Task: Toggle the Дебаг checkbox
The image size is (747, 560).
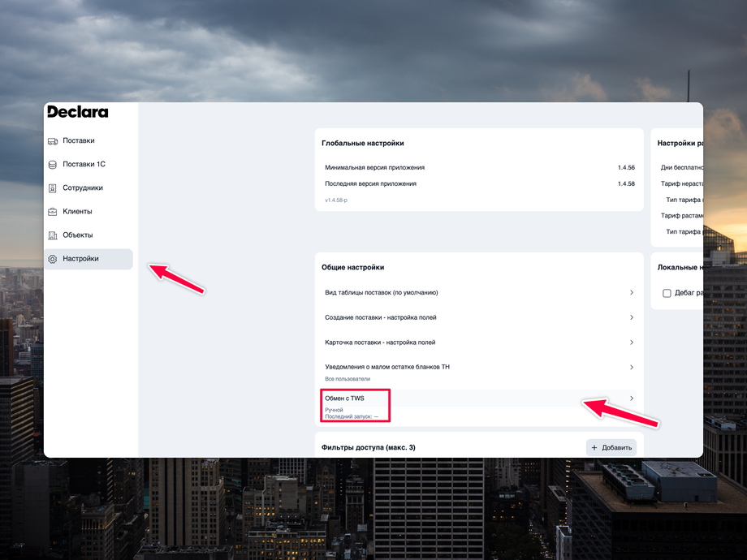Action: [x=667, y=293]
